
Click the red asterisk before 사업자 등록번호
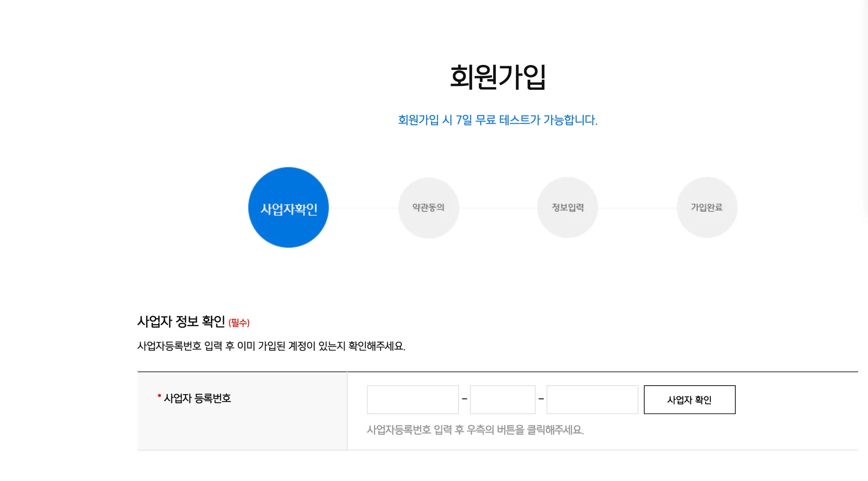pyautogui.click(x=159, y=397)
